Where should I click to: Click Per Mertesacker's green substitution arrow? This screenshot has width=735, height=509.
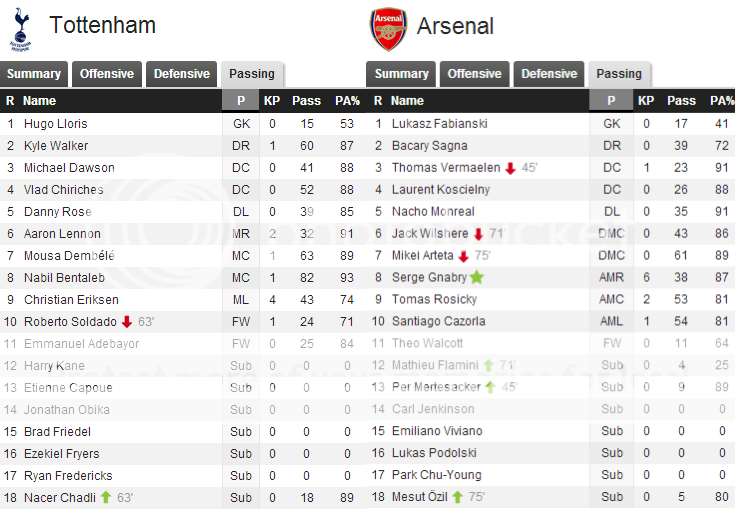490,388
